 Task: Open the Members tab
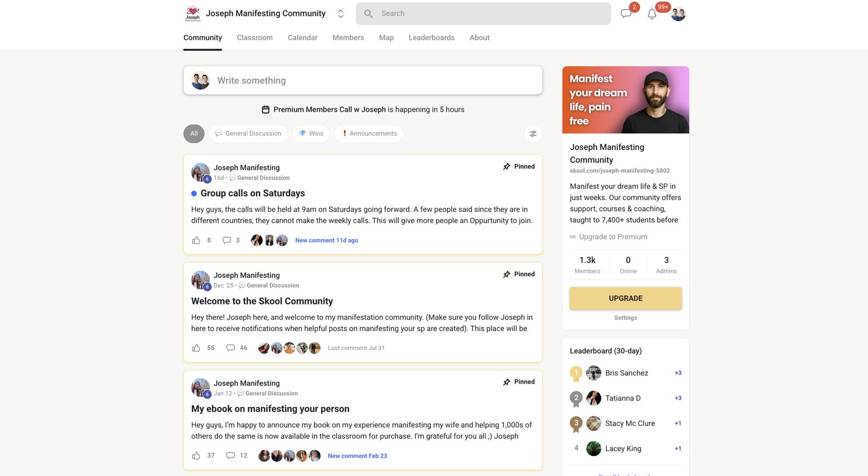tap(348, 37)
